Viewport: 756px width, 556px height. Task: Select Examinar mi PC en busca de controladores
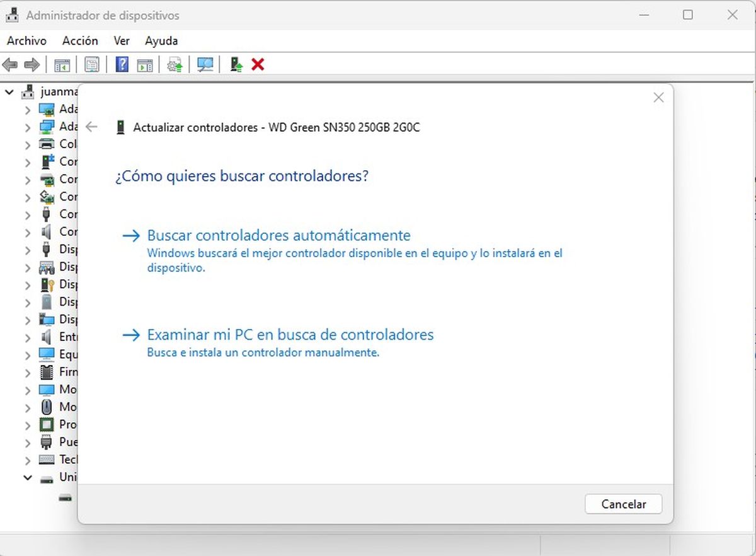pyautogui.click(x=290, y=335)
